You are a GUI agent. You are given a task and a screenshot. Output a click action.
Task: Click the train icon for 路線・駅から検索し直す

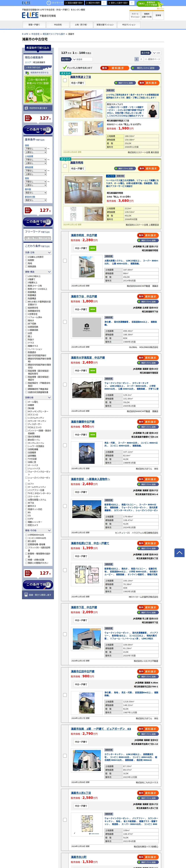(26, 595)
